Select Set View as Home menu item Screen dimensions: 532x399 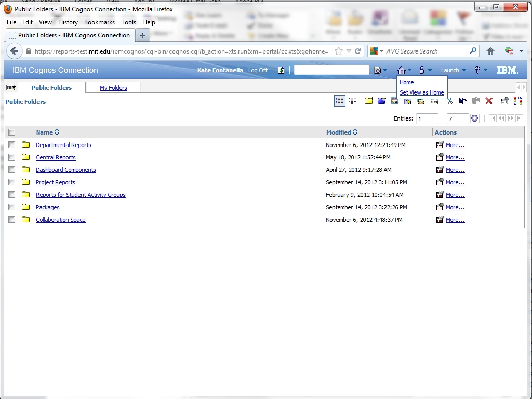coord(421,92)
